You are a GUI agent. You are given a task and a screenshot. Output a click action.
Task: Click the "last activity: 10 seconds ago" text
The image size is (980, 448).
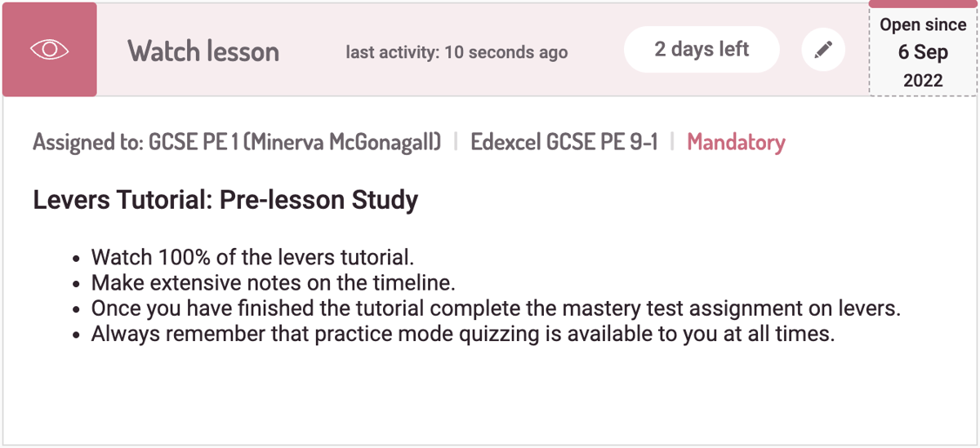click(457, 52)
